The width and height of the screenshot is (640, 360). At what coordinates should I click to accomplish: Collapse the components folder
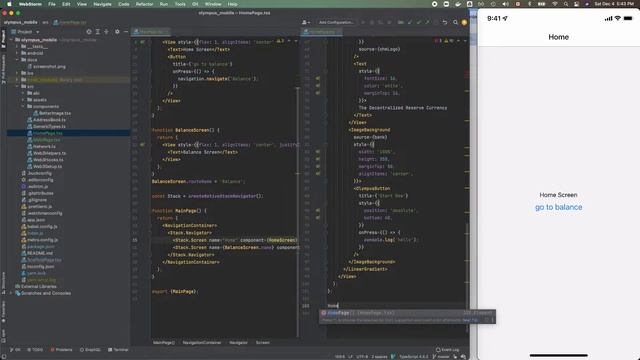pos(23,107)
